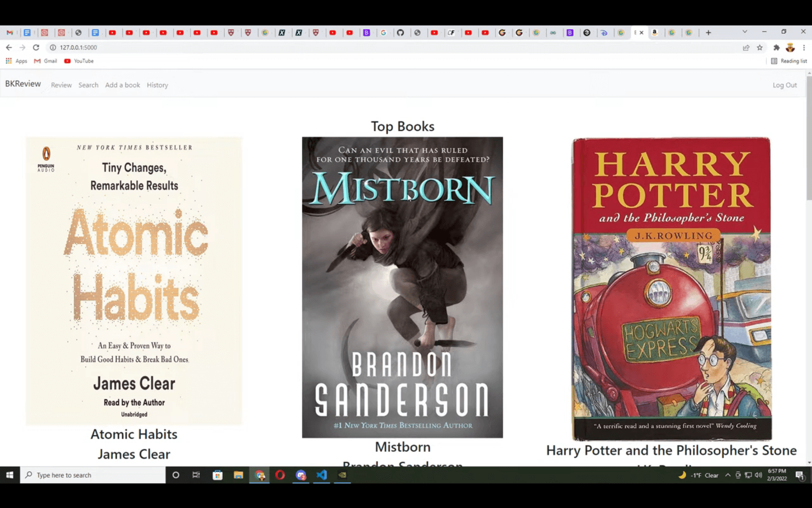Open the Gmail bookmark in the bookmarks bar
Screen dimensions: 812x508
45,61
